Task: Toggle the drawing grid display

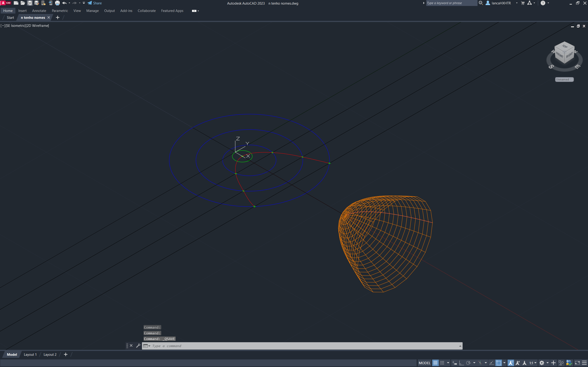Action: point(435,363)
